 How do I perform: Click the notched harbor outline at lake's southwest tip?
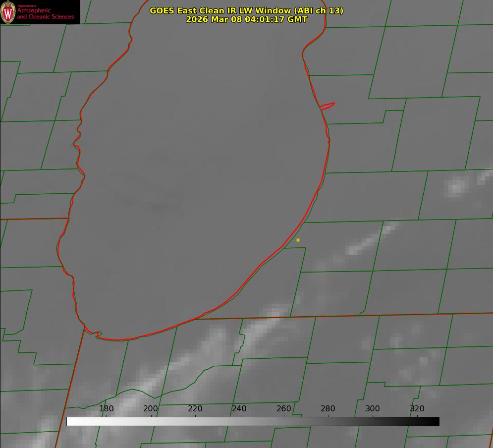tap(97, 335)
